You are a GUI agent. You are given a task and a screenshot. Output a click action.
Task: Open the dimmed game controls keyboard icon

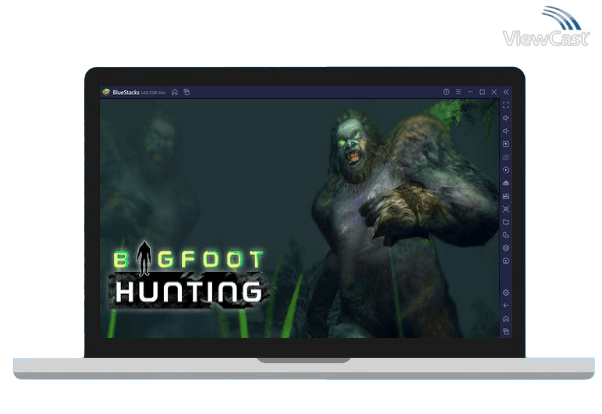(x=506, y=157)
